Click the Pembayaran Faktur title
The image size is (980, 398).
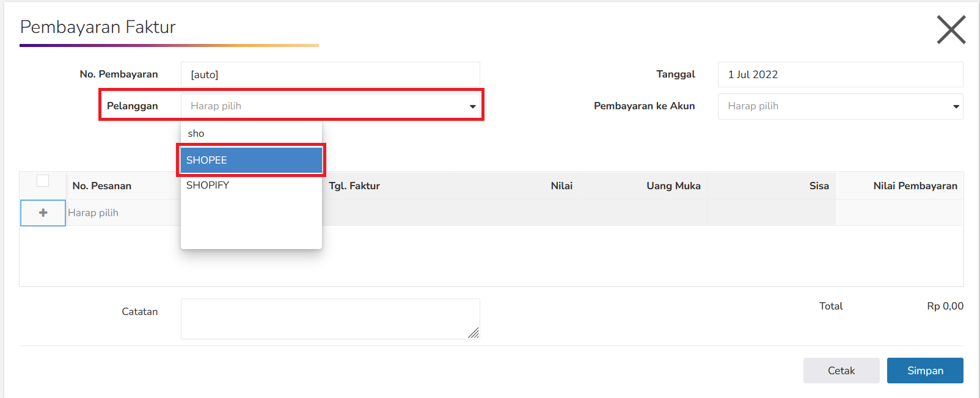pos(98,27)
